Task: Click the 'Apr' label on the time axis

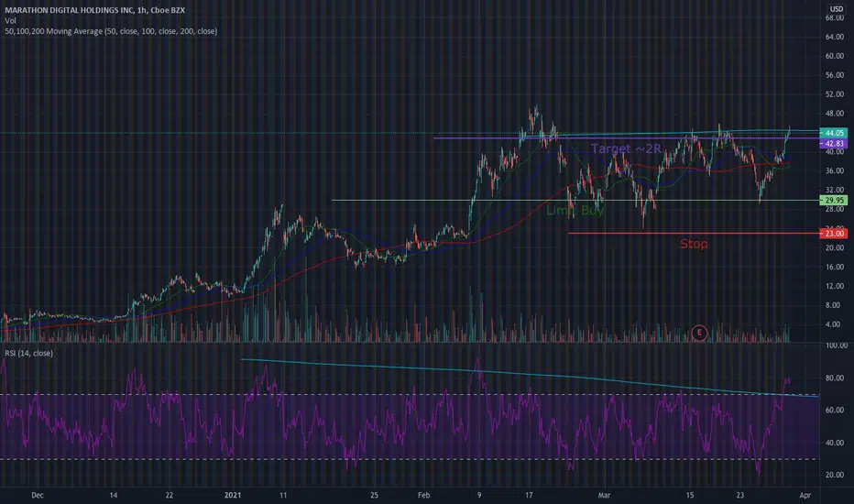Action: pos(805,495)
